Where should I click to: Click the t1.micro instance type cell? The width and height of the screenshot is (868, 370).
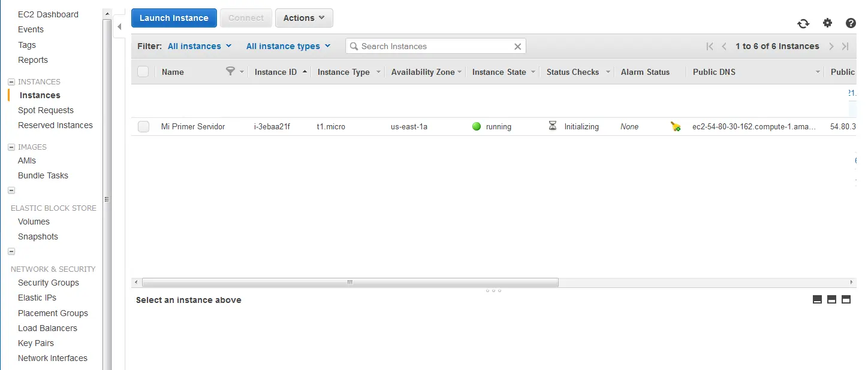click(331, 126)
